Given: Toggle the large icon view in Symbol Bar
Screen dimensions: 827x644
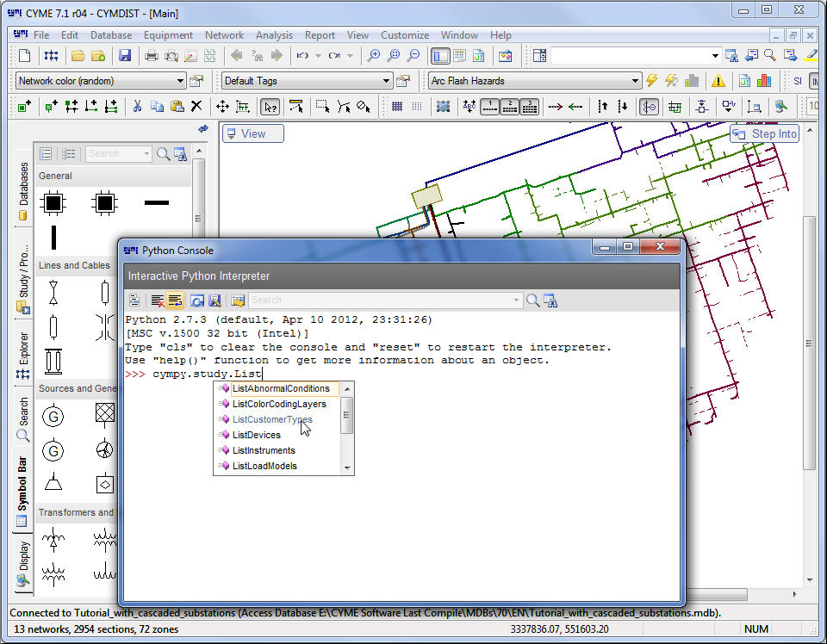Looking at the screenshot, I should click(47, 154).
